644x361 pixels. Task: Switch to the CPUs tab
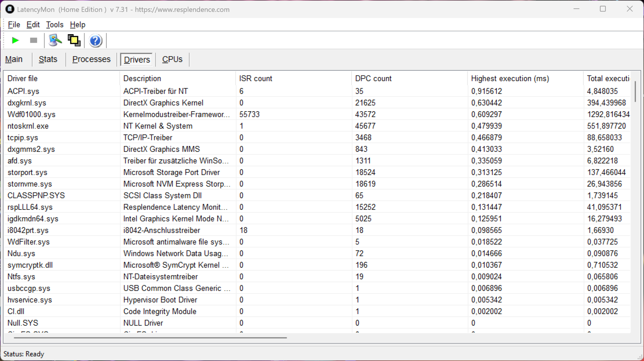click(172, 59)
